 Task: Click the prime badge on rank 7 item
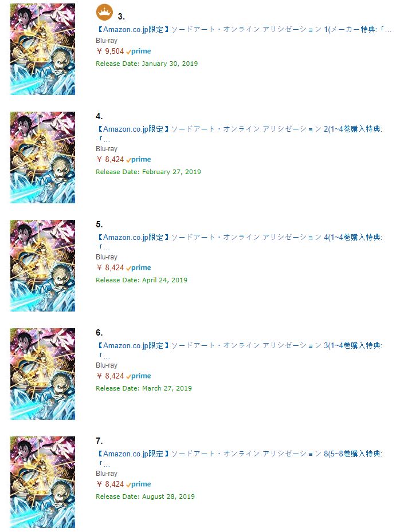click(139, 484)
